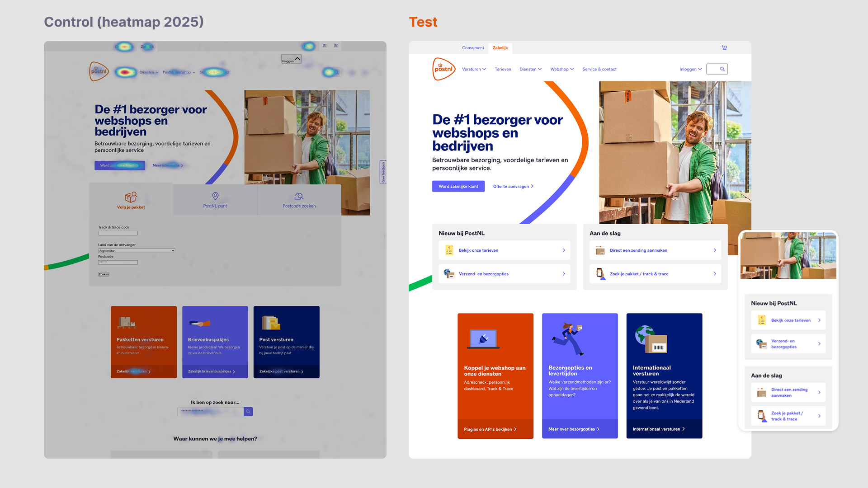Click the parcel icon beside Direct een zending aanmaken in Test desktop

600,250
